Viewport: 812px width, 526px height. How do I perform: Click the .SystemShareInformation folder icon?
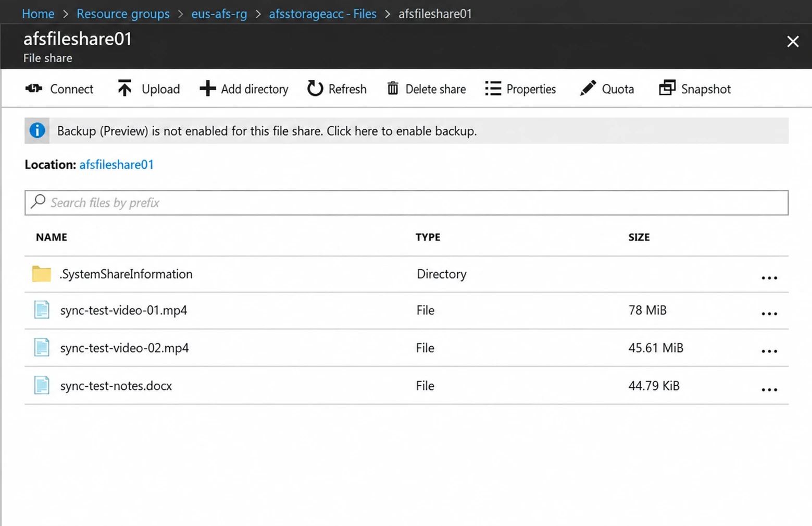pyautogui.click(x=42, y=274)
